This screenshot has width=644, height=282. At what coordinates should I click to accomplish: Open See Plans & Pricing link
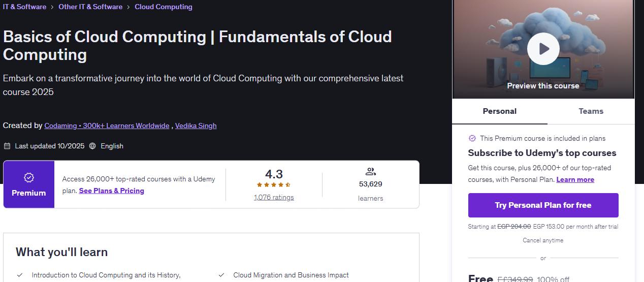112,191
